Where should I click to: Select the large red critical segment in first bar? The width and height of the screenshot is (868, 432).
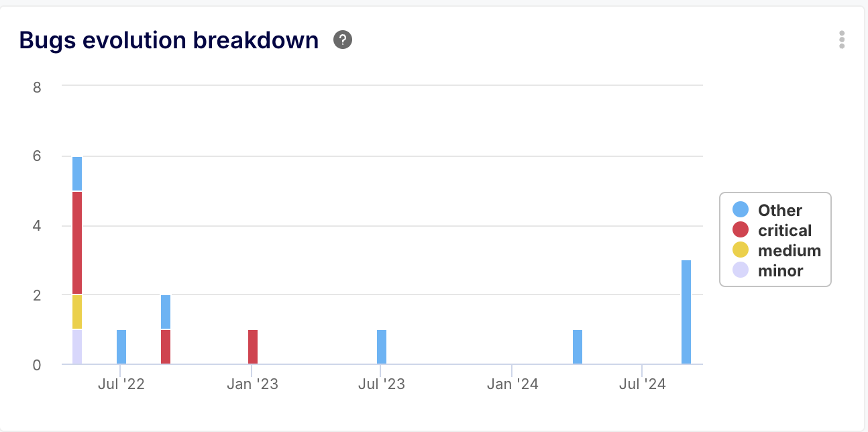point(77,243)
